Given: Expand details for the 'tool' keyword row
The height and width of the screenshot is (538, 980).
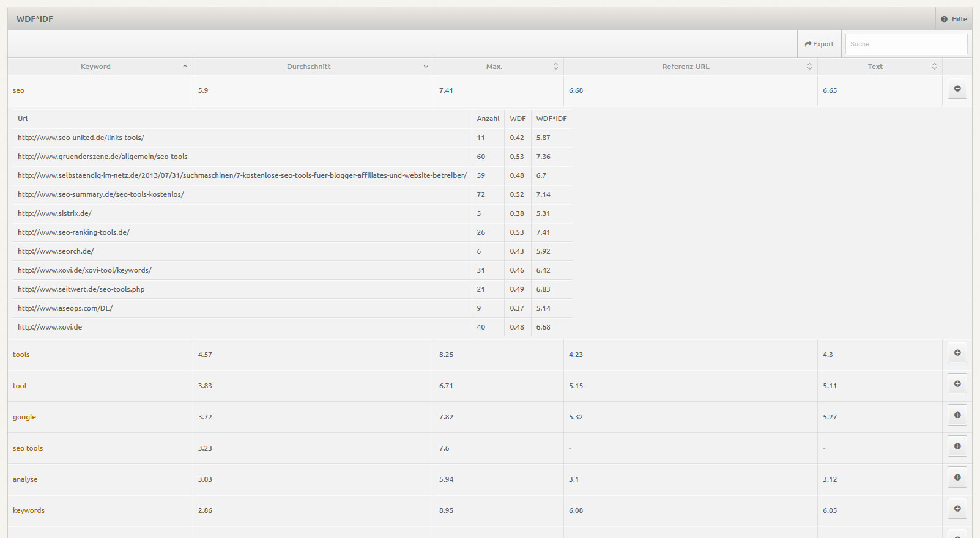Looking at the screenshot, I should 957,384.
